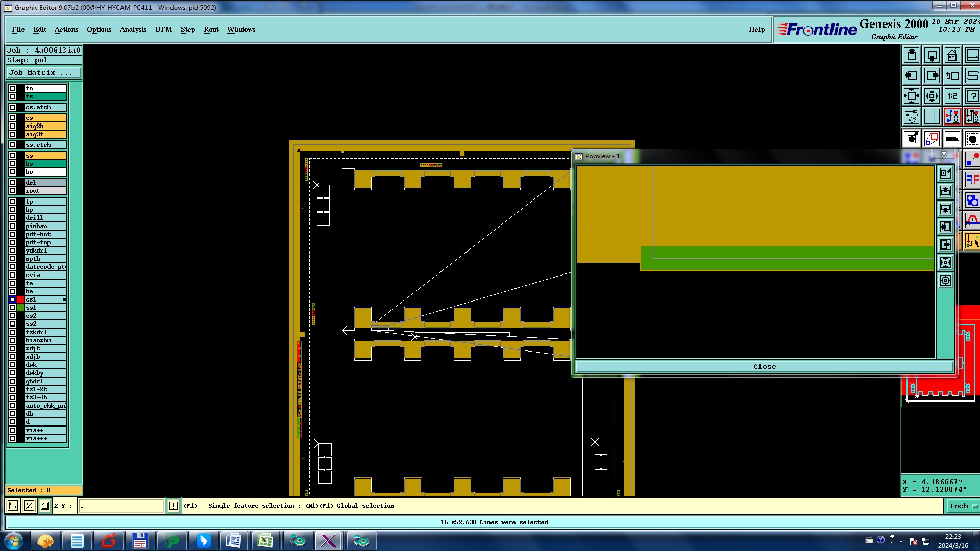980x551 pixels.
Task: Click the Popview pan right icon
Action: coord(946,245)
